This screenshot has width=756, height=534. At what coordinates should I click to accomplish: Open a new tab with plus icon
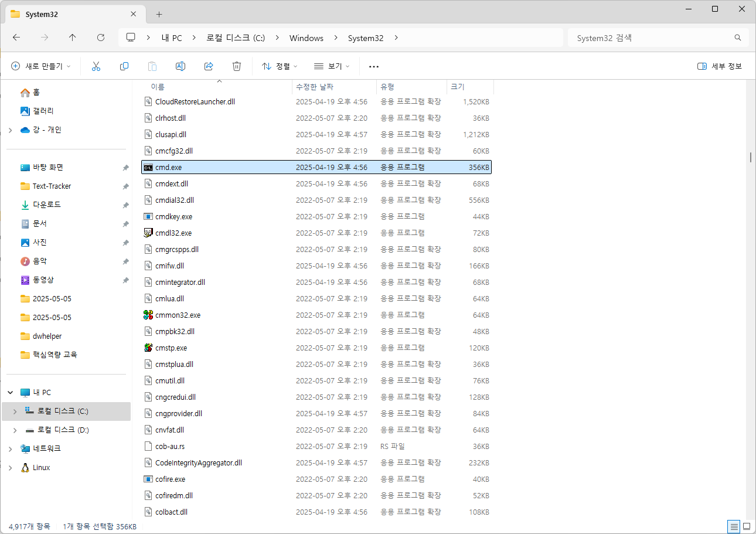pyautogui.click(x=159, y=14)
